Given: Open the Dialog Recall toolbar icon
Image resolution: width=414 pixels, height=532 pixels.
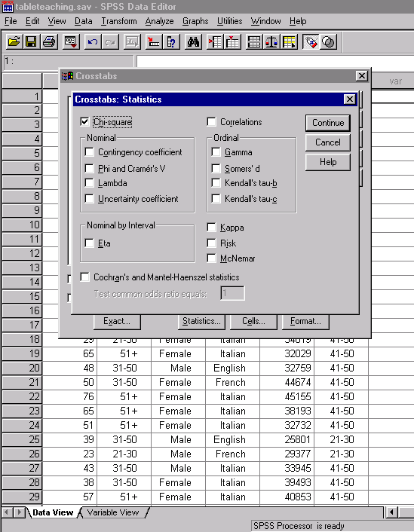Looking at the screenshot, I should point(71,42).
